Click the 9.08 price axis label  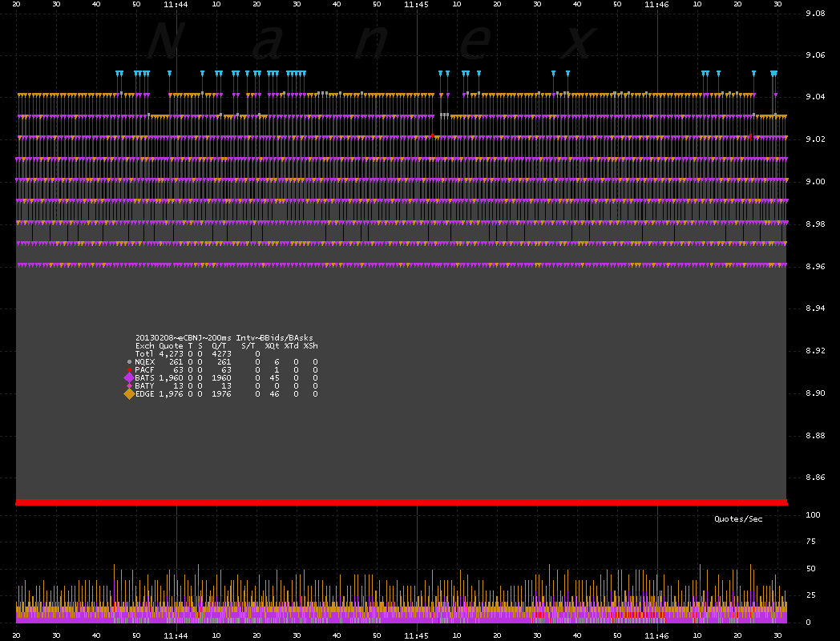click(x=815, y=14)
